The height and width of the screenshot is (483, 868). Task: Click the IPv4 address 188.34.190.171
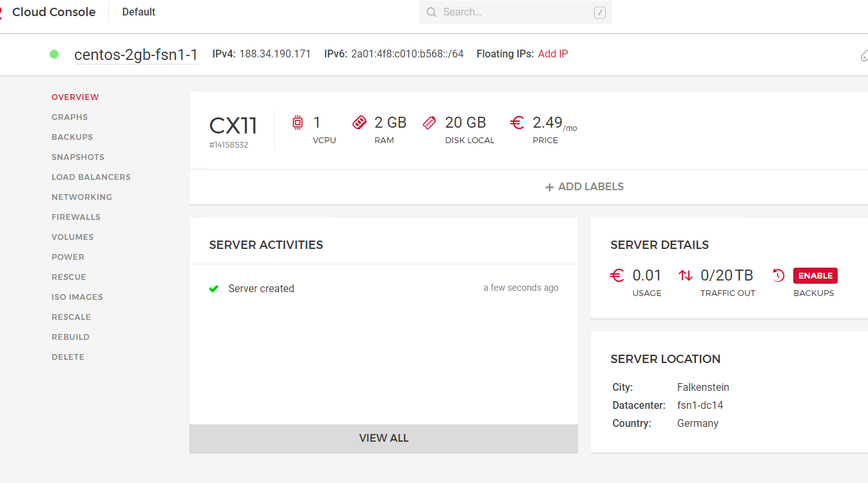coord(275,54)
